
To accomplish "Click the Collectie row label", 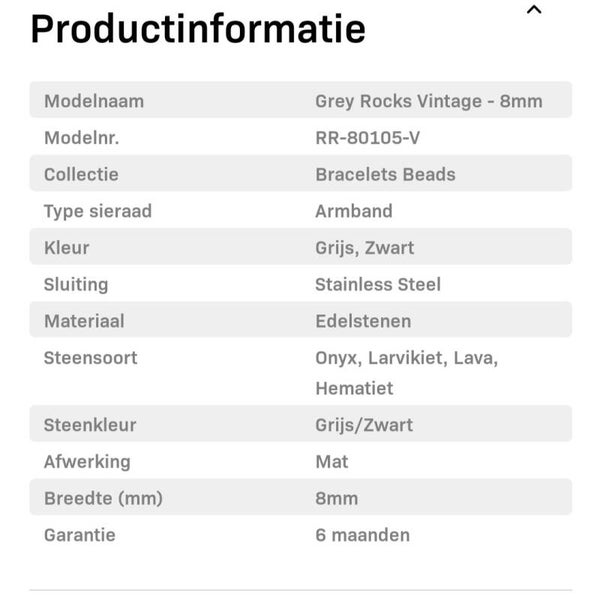I will coord(81,174).
